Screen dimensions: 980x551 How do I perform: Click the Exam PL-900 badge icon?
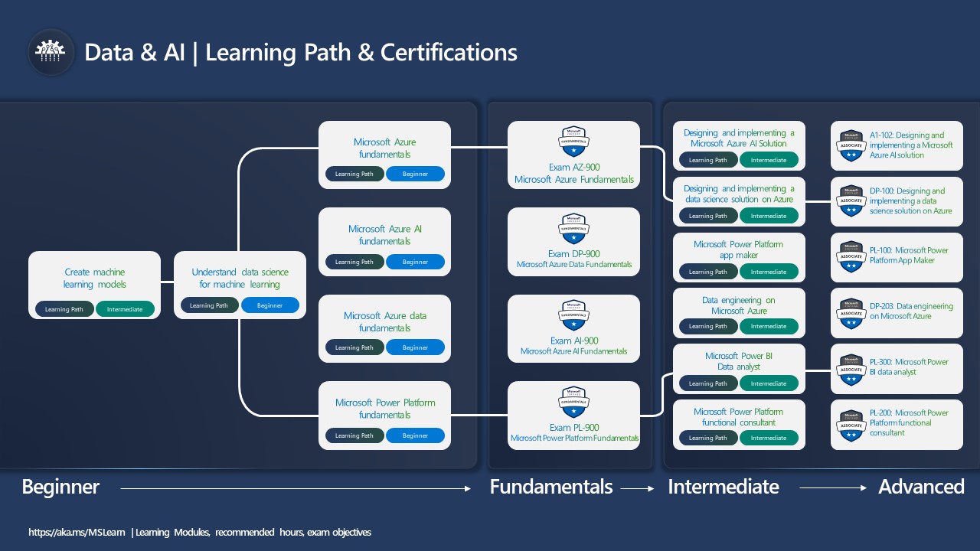click(573, 401)
